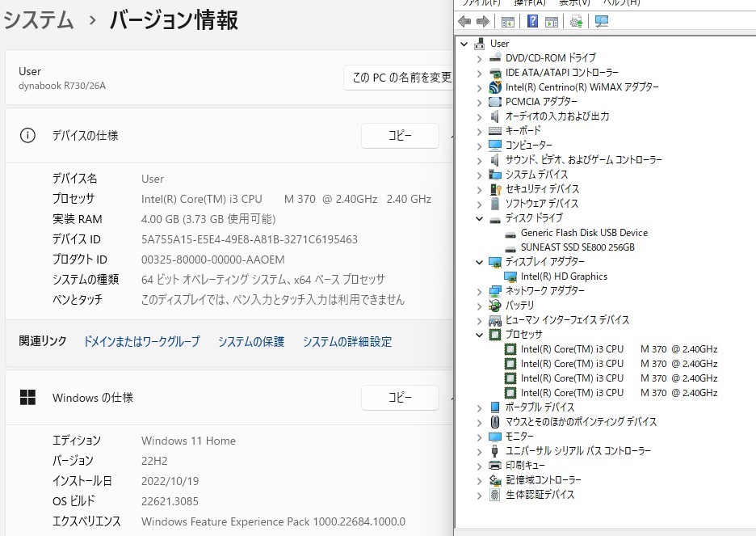Select the SUNEAST SSD SE800 256GB device
756x536 pixels.
coord(578,247)
